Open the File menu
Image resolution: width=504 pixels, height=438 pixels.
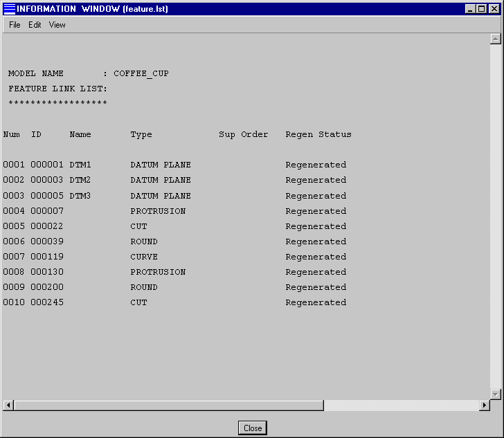(15, 25)
